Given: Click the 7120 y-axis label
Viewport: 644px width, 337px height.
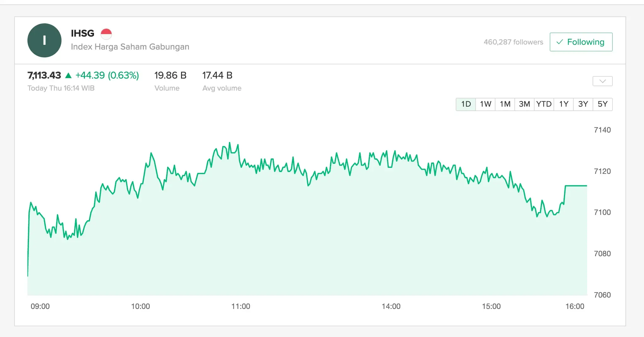Looking at the screenshot, I should [602, 171].
